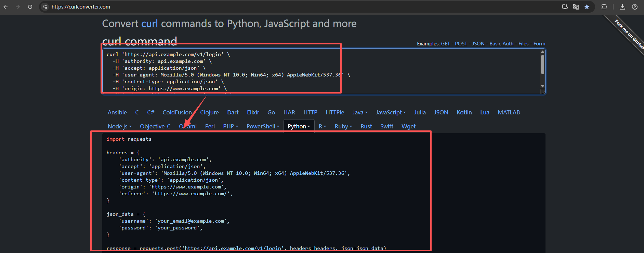Click the bookmark star icon
This screenshot has height=253, width=644.
pyautogui.click(x=587, y=7)
